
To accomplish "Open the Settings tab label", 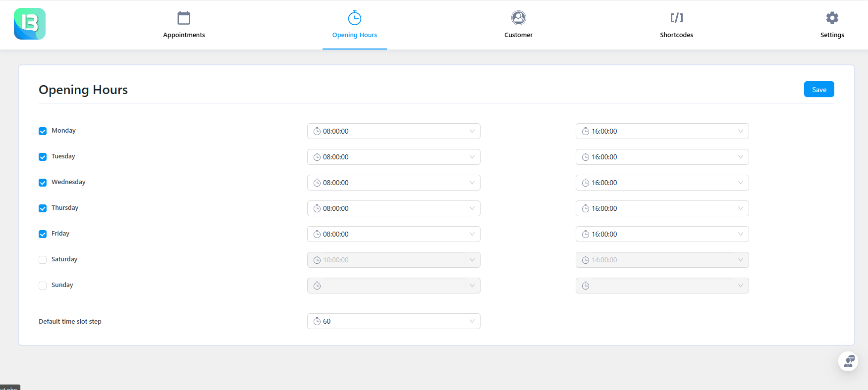I will click(x=832, y=35).
